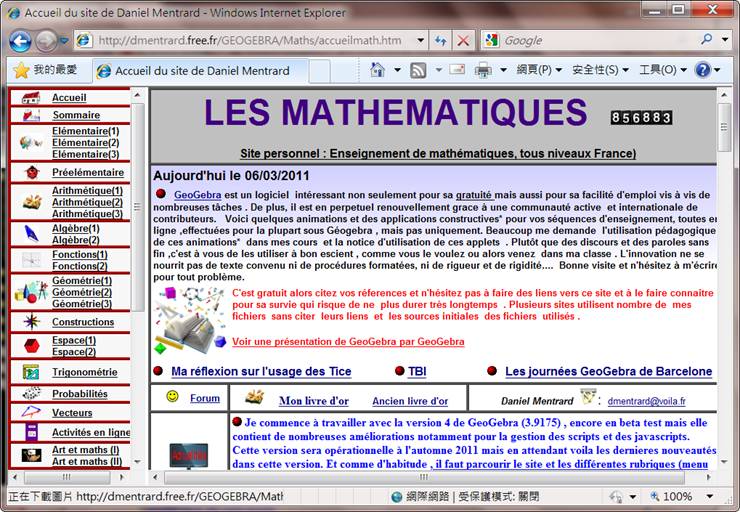Open the Vecteurs link
Viewport: 740px width, 512px height.
72,413
